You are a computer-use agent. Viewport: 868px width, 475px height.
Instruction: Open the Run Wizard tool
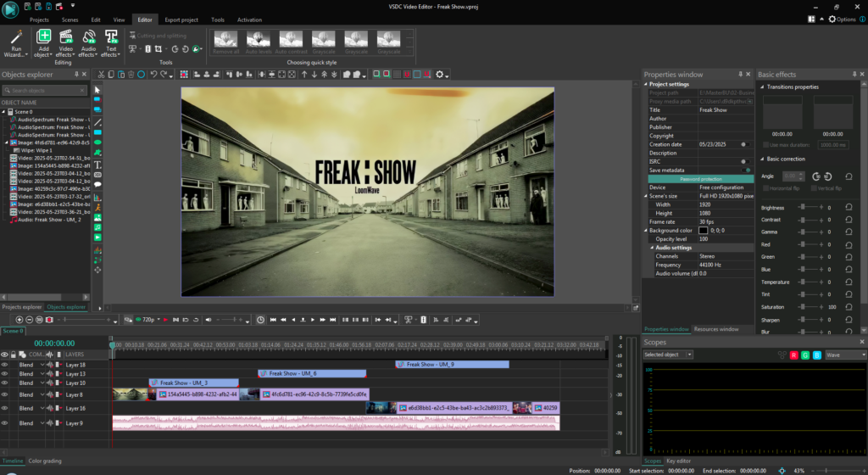point(16,43)
